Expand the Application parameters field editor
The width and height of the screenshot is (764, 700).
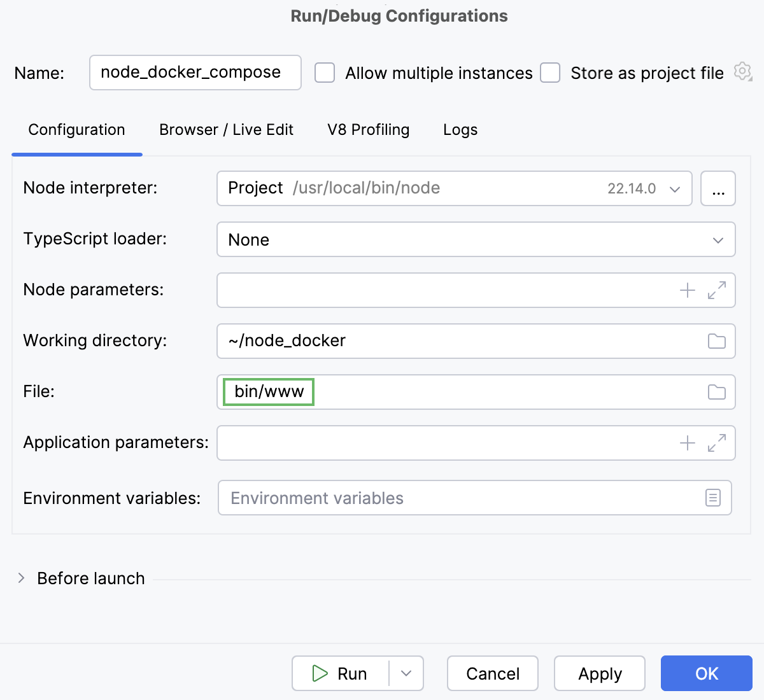click(718, 443)
